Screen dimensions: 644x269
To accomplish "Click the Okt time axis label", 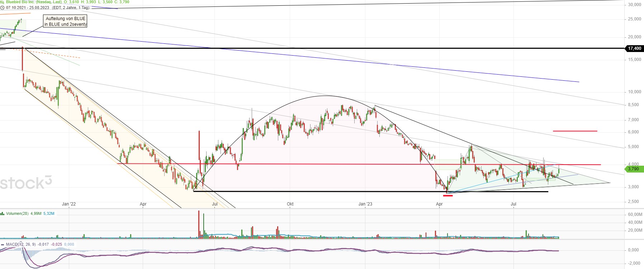I will tap(290, 204).
